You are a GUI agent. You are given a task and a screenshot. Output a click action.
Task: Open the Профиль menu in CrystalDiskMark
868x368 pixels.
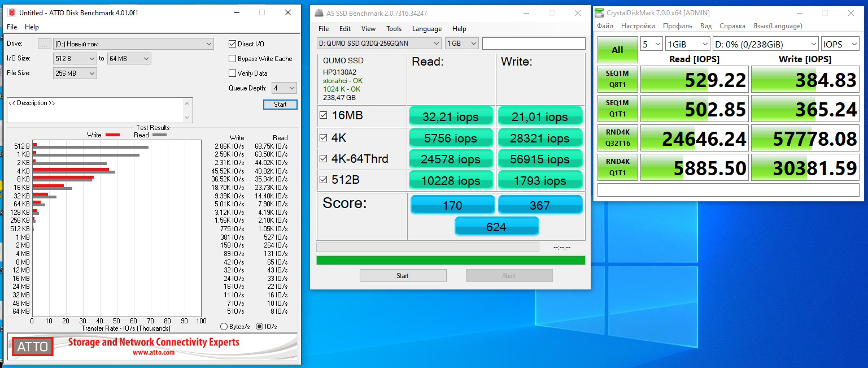tap(677, 26)
